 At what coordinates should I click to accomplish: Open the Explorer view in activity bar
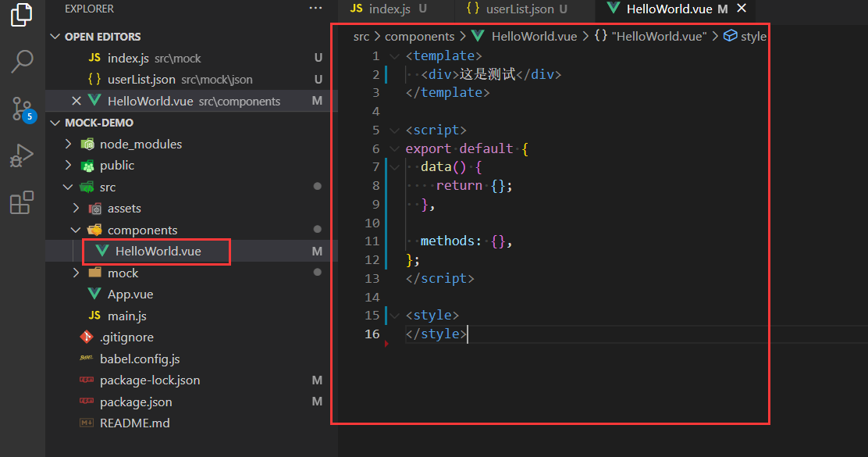click(22, 15)
